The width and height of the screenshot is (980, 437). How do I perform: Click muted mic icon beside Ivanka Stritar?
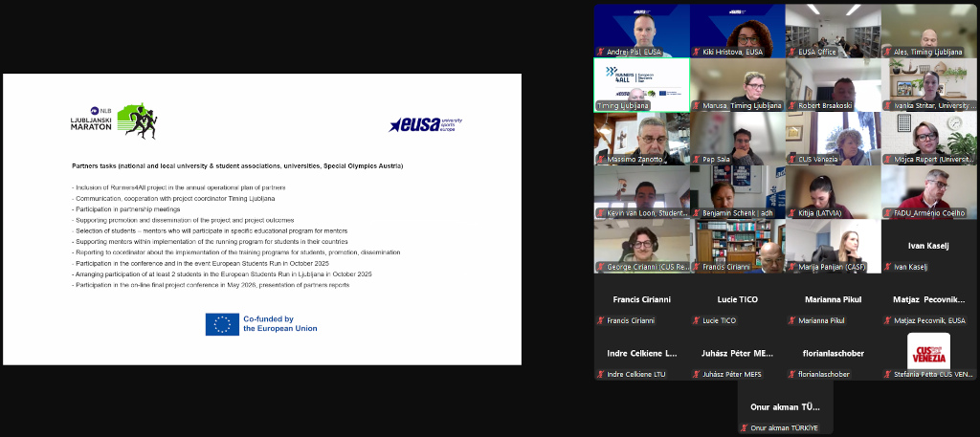(888, 105)
